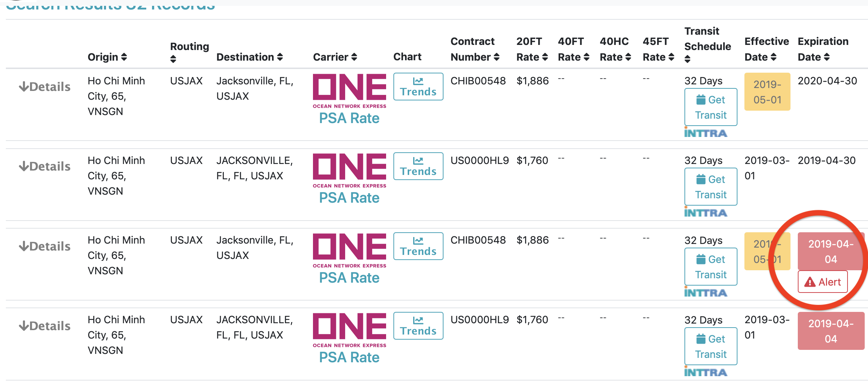Click PSA Rate link in last row
Image resolution: width=868 pixels, height=382 pixels.
tap(349, 357)
